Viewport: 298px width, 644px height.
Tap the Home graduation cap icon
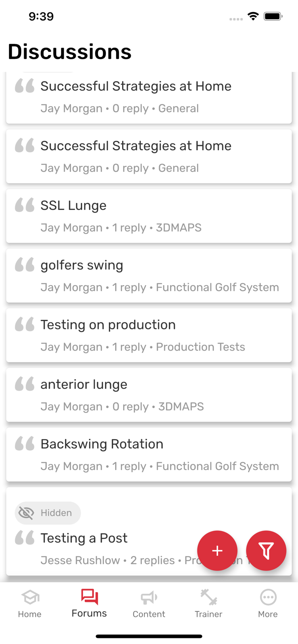click(30, 597)
